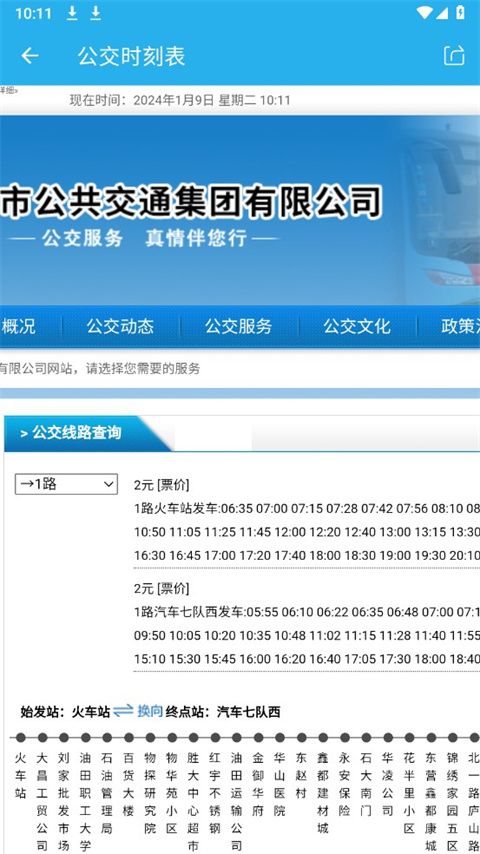Select the 东赵村 stop dot
Viewport: 480px width, 854px height.
[x=301, y=738]
